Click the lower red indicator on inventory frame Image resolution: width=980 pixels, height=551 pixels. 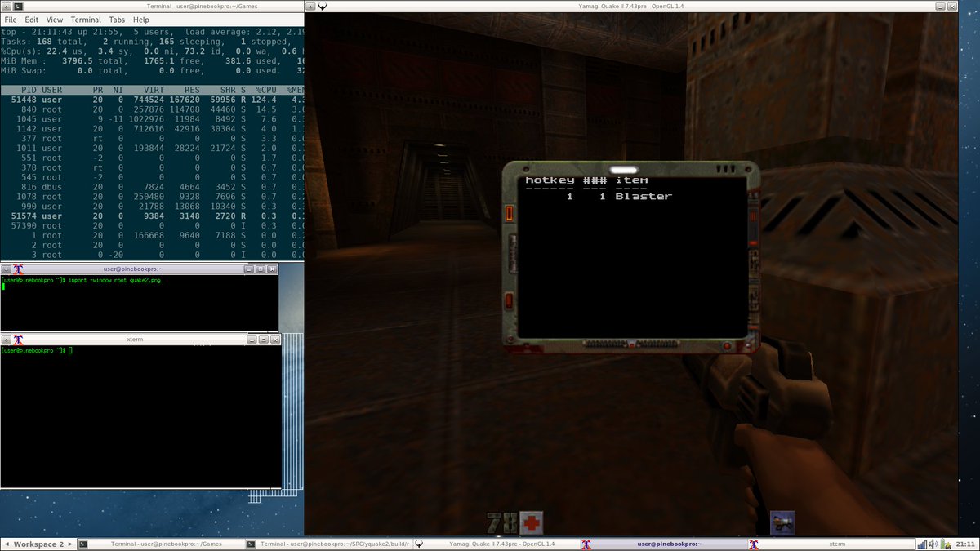click(509, 300)
